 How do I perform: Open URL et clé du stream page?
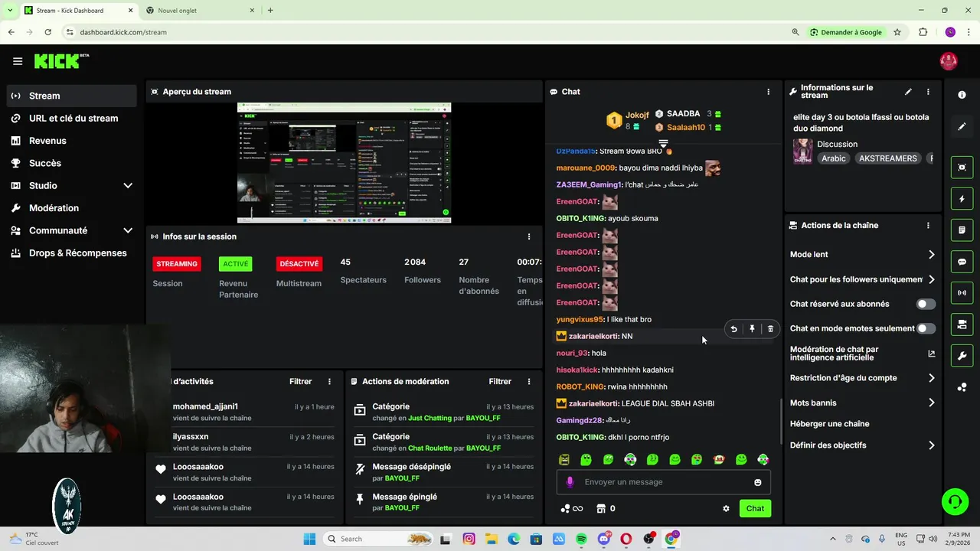point(72,118)
